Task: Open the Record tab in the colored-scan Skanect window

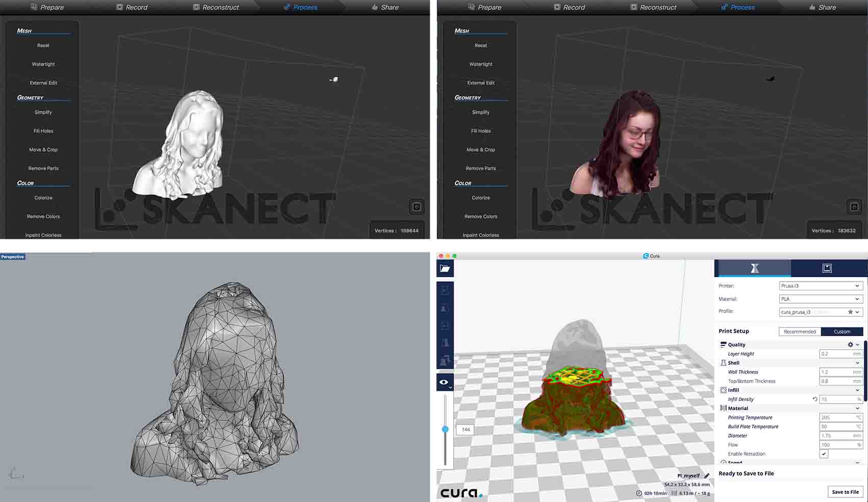Action: tap(569, 7)
